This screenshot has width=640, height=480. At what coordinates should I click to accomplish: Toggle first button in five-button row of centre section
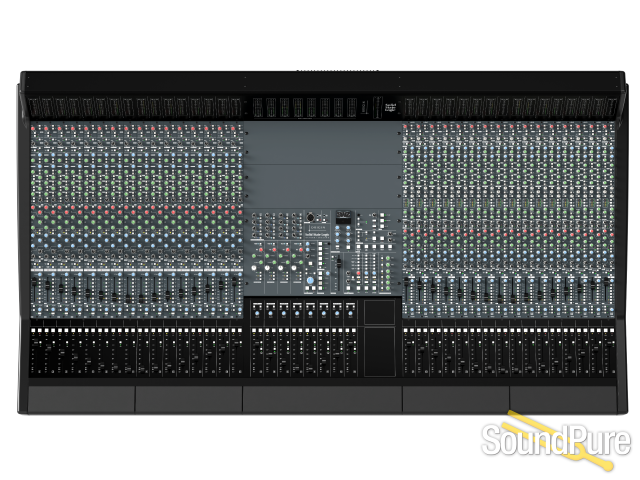click(x=358, y=247)
